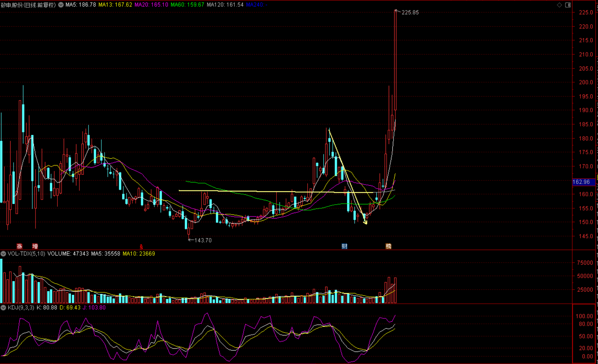Screen dimensions: 598x364
Task: Click the 100.00 KDJ axis label
Action: tap(584, 316)
